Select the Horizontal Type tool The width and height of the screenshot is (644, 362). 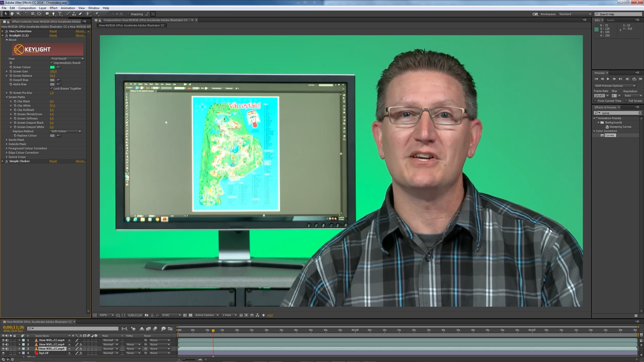coord(60,14)
